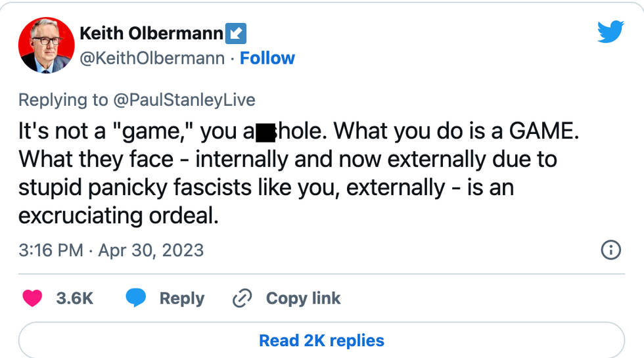Click the 3:16 PM timestamp
Viewport: 644px width, 358px height.
51,250
